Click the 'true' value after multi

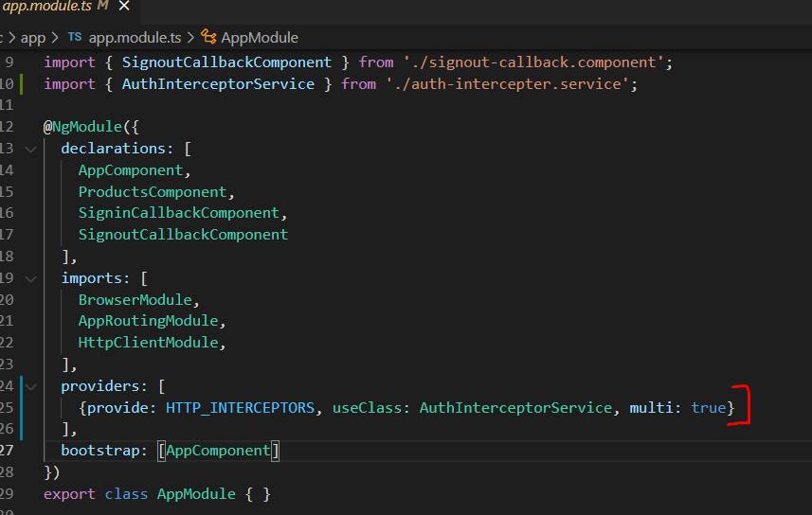pos(709,408)
